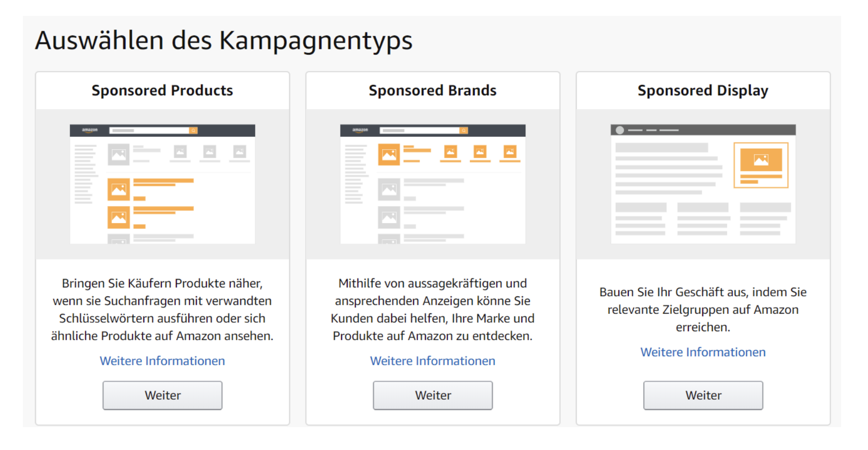The height and width of the screenshot is (450, 868).
Task: Select the Sponsored Brands card header
Action: [x=433, y=90]
